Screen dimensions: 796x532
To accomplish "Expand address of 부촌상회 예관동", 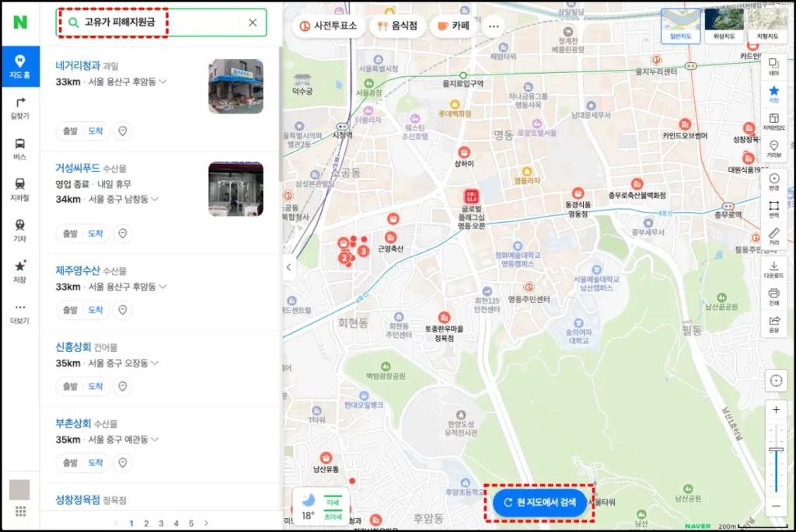I will tap(155, 440).
